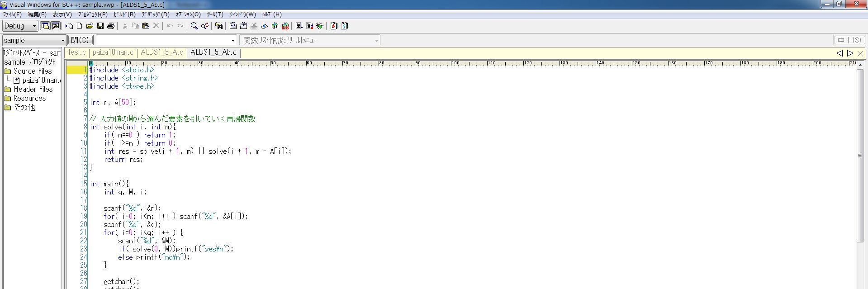Open the デバッグ(D) menu
The height and width of the screenshot is (289, 868).
click(155, 14)
